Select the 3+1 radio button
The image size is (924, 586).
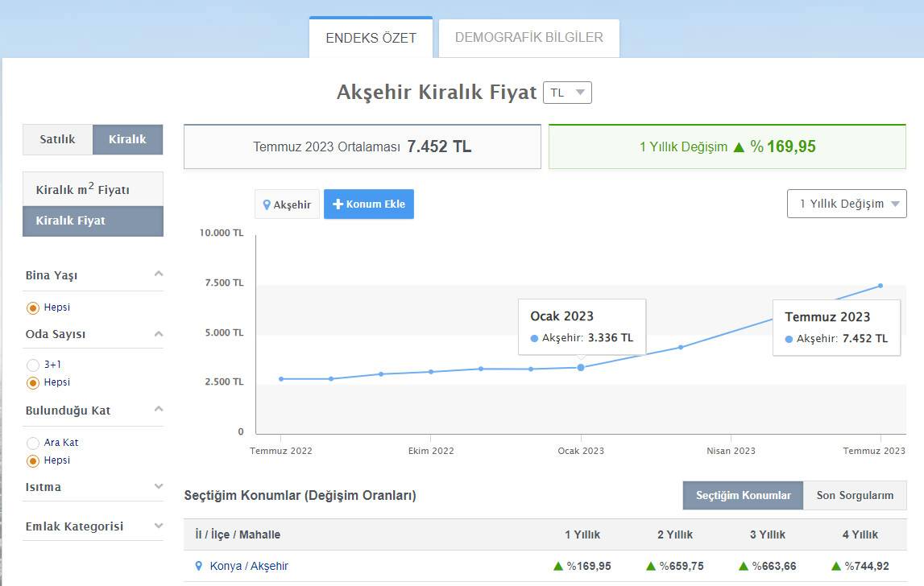(32, 365)
